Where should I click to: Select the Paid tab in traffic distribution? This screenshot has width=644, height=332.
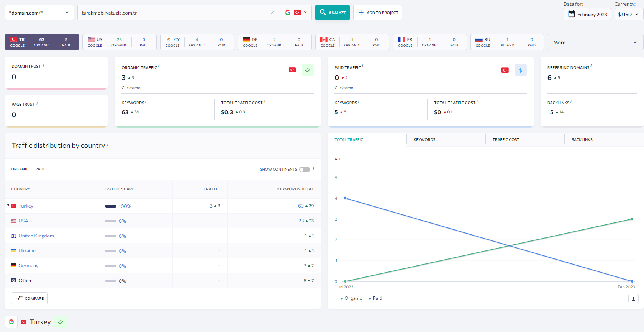(40, 169)
